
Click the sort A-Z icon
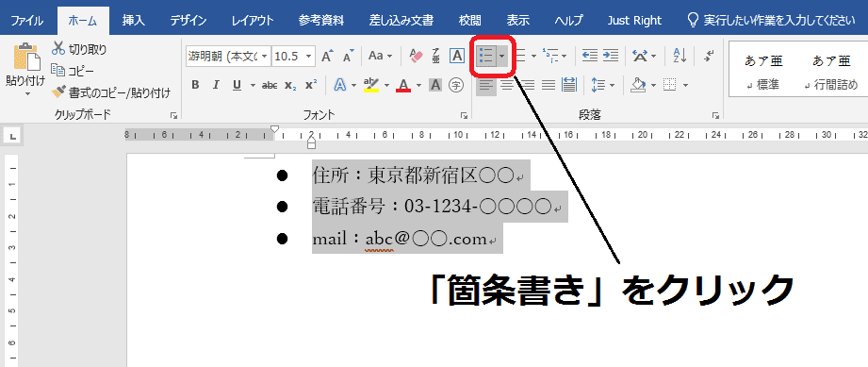(680, 56)
